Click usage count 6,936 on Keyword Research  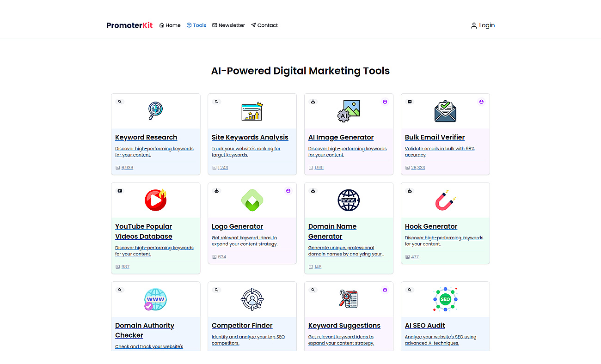pyautogui.click(x=127, y=168)
